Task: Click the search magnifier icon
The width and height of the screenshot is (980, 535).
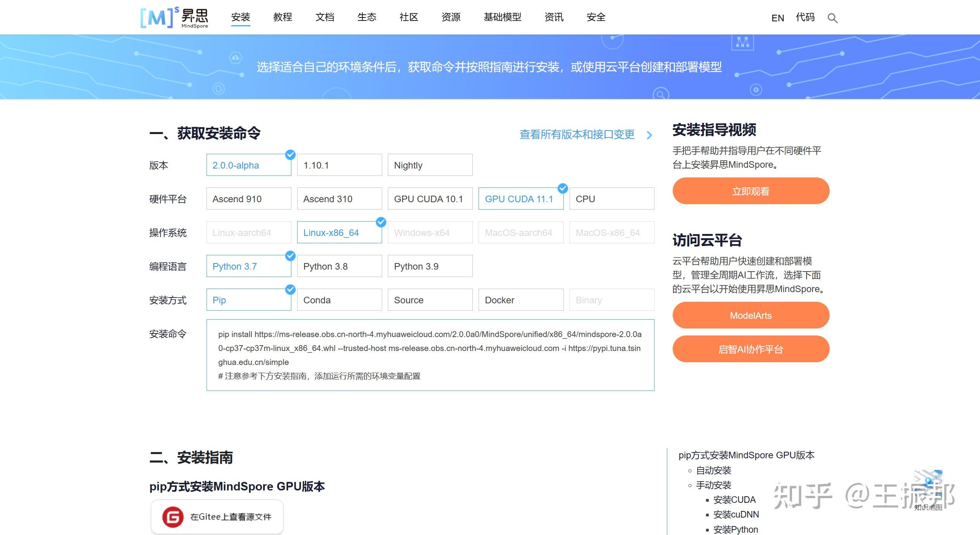Action: point(833,17)
